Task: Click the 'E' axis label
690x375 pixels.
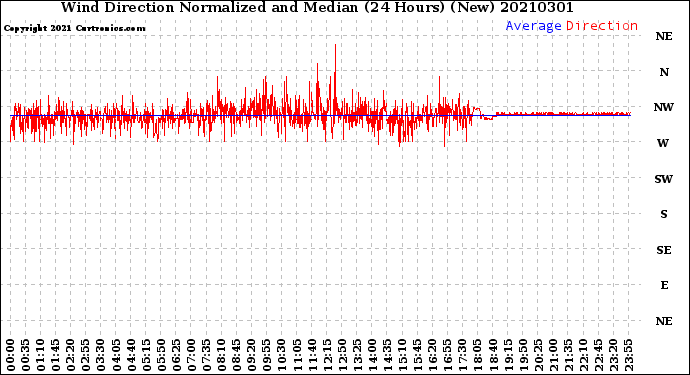Action: pos(664,285)
